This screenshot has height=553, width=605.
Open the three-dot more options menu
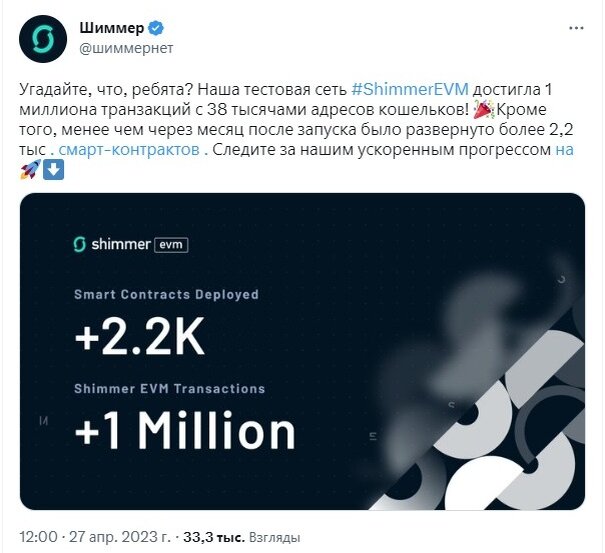576,28
